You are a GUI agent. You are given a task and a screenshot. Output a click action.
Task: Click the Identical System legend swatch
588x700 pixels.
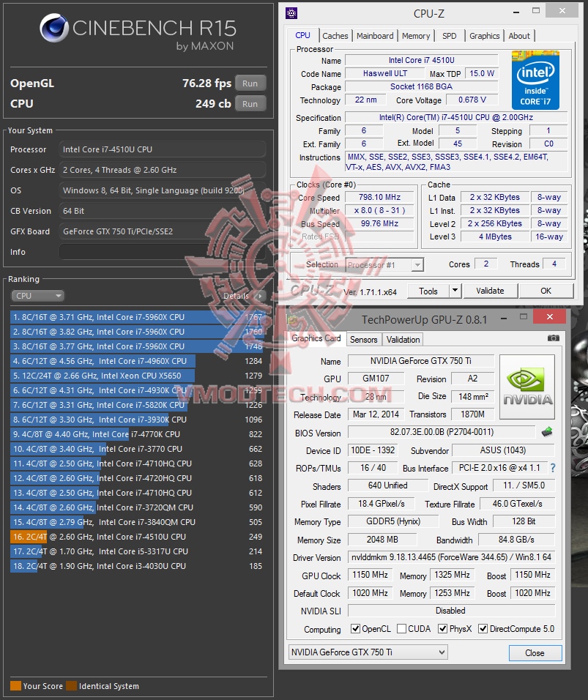tap(72, 685)
